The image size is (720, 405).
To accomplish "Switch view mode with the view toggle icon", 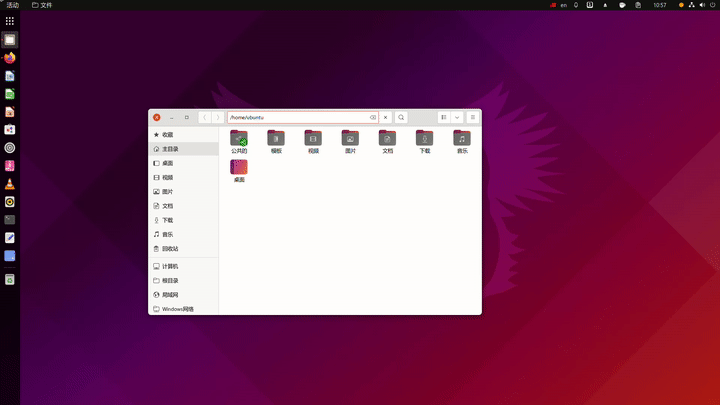I will [x=444, y=118].
